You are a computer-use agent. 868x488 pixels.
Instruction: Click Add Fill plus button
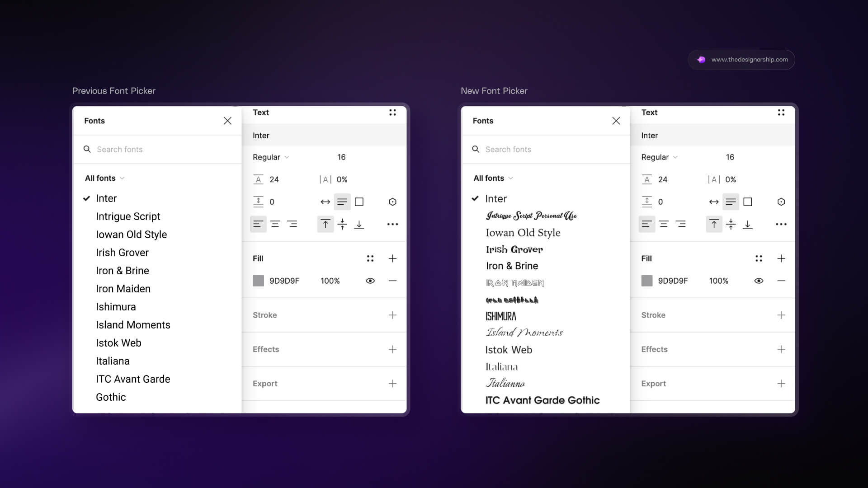click(392, 258)
